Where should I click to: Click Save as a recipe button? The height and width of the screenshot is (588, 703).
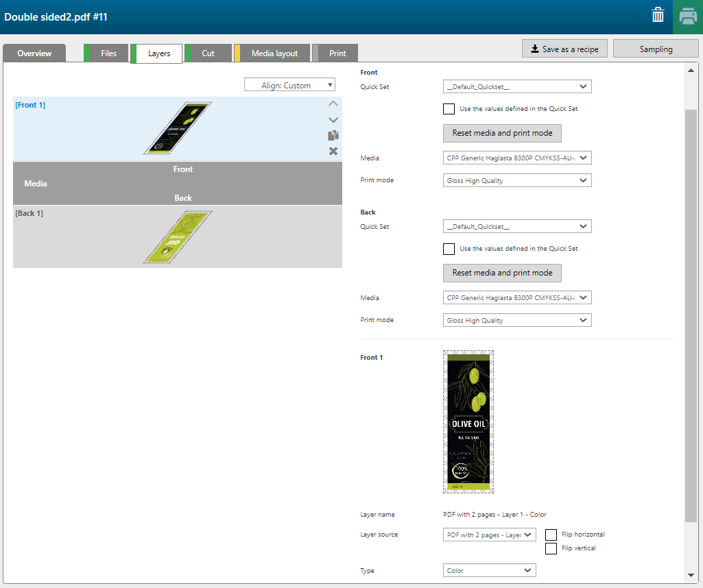tap(564, 49)
